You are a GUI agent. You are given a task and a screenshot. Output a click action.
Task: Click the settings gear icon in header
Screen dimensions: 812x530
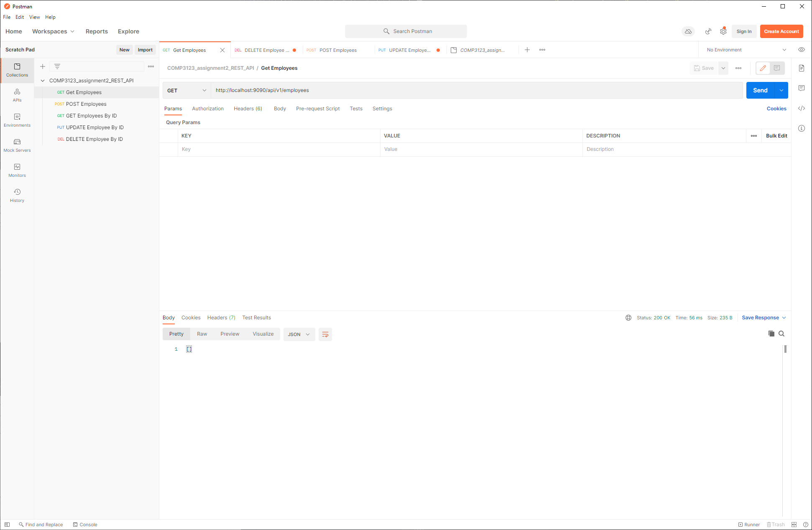tap(723, 31)
